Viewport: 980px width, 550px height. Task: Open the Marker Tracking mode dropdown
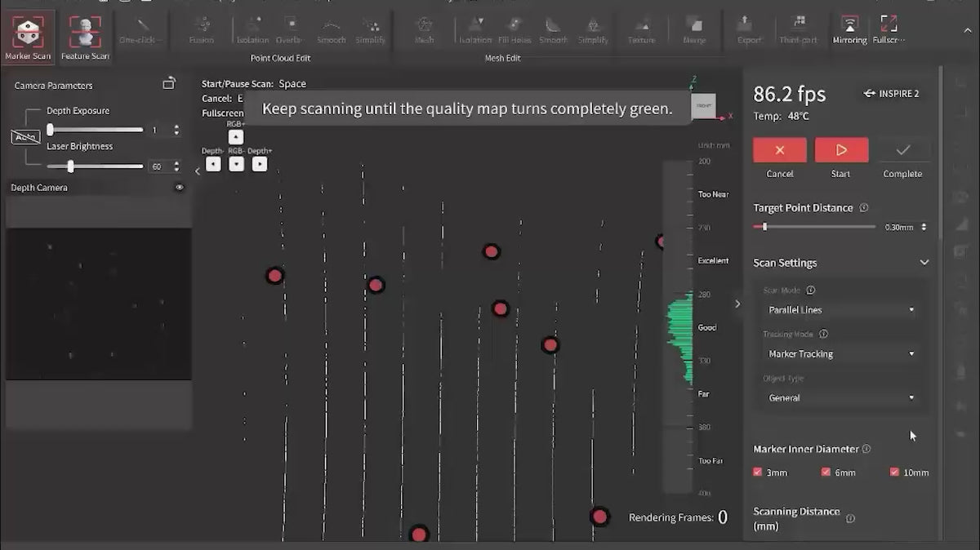[x=841, y=354]
